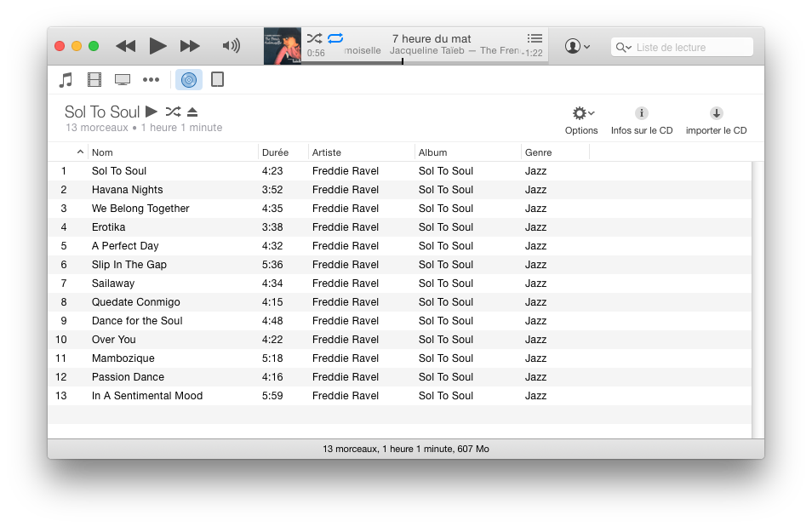Open the Options gear menu

pos(581,121)
